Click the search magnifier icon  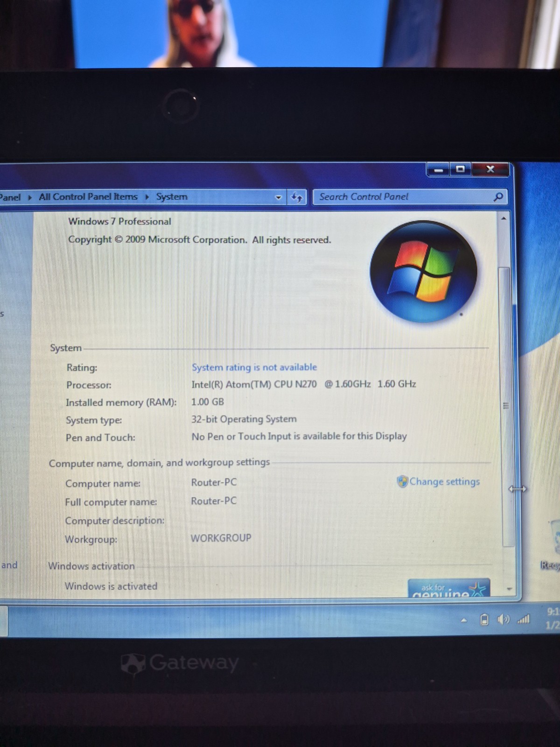click(498, 197)
